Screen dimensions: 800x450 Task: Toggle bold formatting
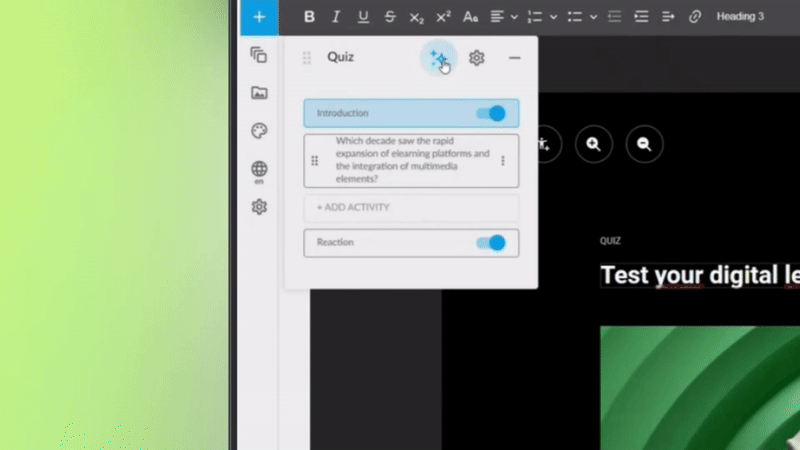[309, 16]
